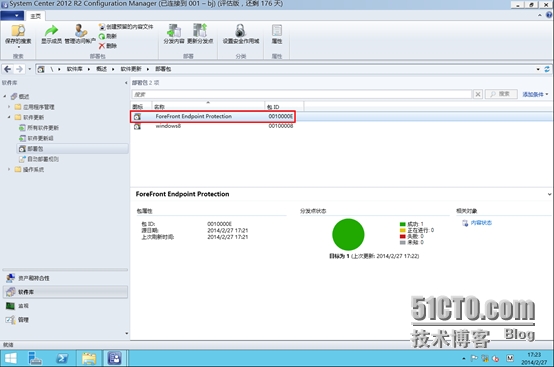Click the padlock Set Security Scopes icon
This screenshot has width=554, height=367.
tap(241, 30)
